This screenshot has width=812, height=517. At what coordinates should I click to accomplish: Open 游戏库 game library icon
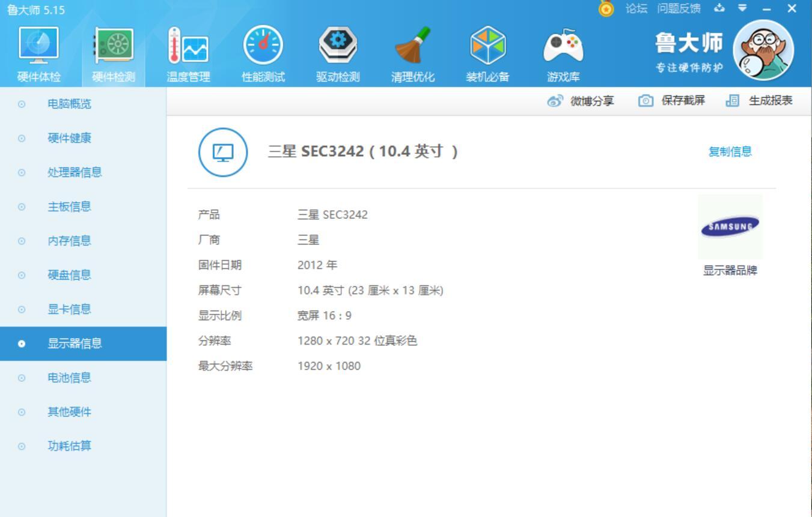point(563,55)
